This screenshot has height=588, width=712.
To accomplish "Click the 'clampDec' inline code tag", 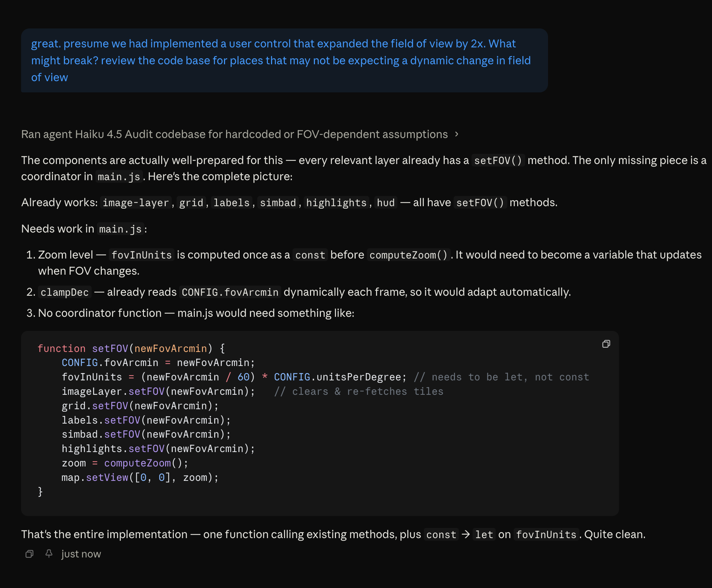I will (65, 292).
